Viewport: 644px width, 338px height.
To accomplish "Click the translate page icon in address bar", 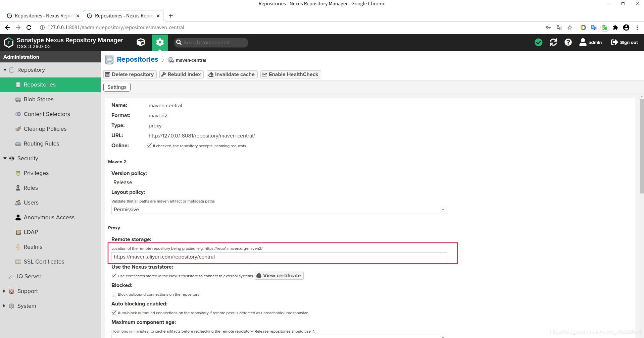I will pyautogui.click(x=559, y=27).
